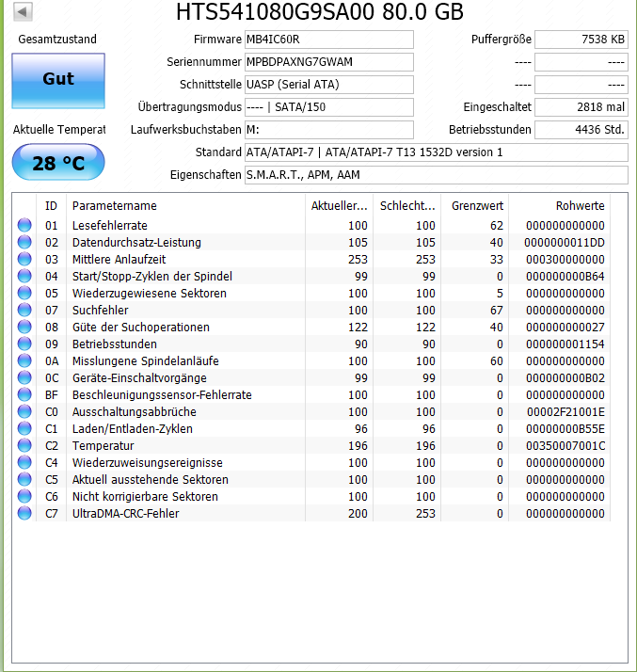Click raw value 0000000011DD
Viewport: 637px width, 672px height.
(565, 243)
